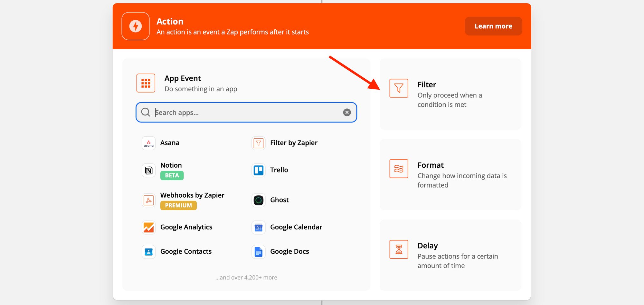Select the Google Analytics icon
Viewport: 644px width, 305px height.
tap(149, 227)
